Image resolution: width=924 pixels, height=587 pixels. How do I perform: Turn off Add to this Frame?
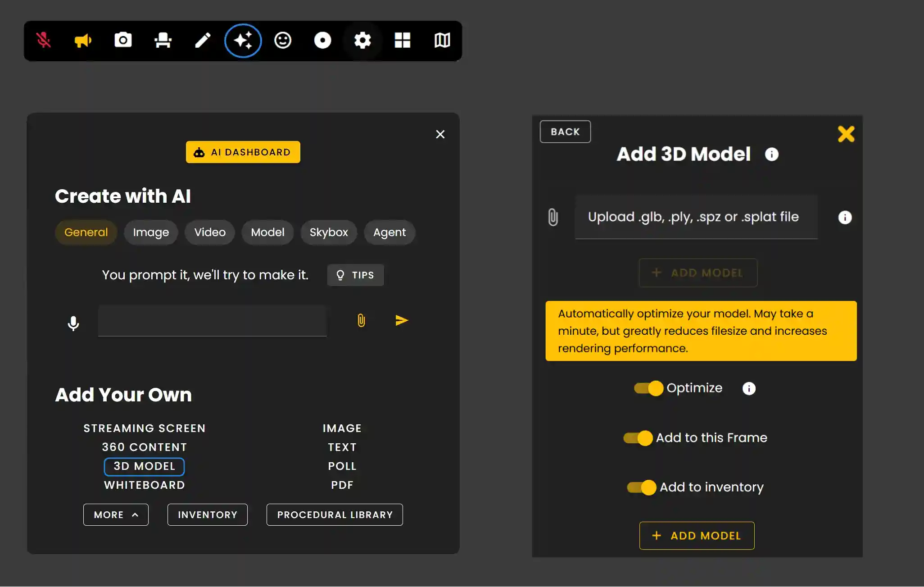(639, 437)
